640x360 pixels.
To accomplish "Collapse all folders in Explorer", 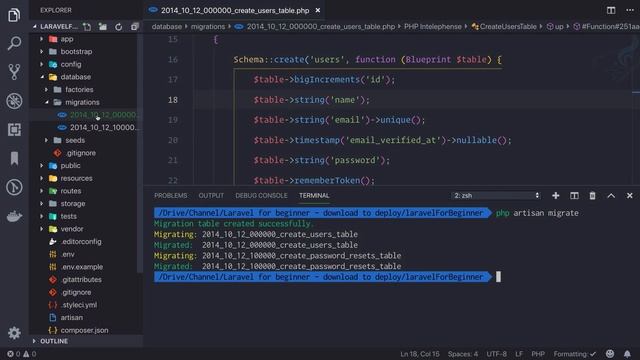I will (x=134, y=27).
